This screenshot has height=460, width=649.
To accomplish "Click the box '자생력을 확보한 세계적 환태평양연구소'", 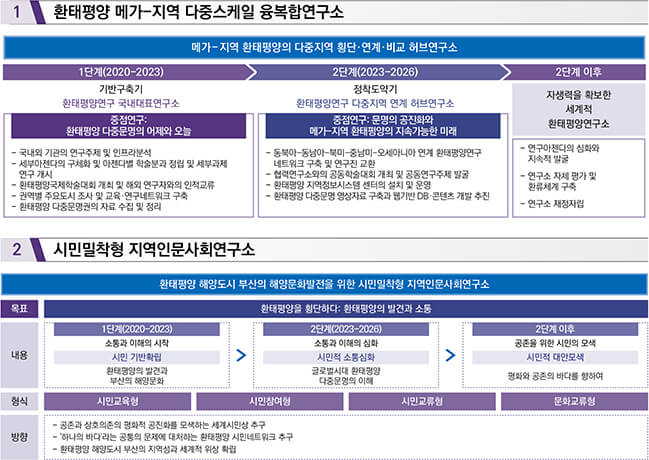I will pos(579,110).
